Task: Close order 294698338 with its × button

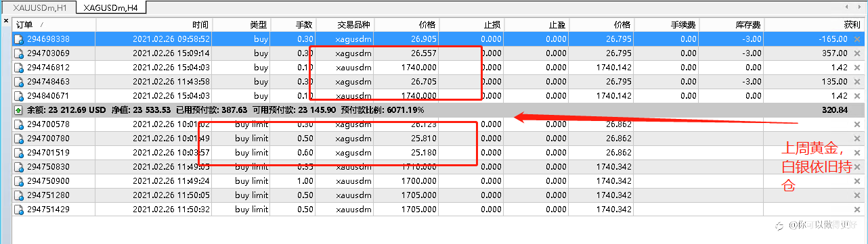Action: (x=856, y=39)
